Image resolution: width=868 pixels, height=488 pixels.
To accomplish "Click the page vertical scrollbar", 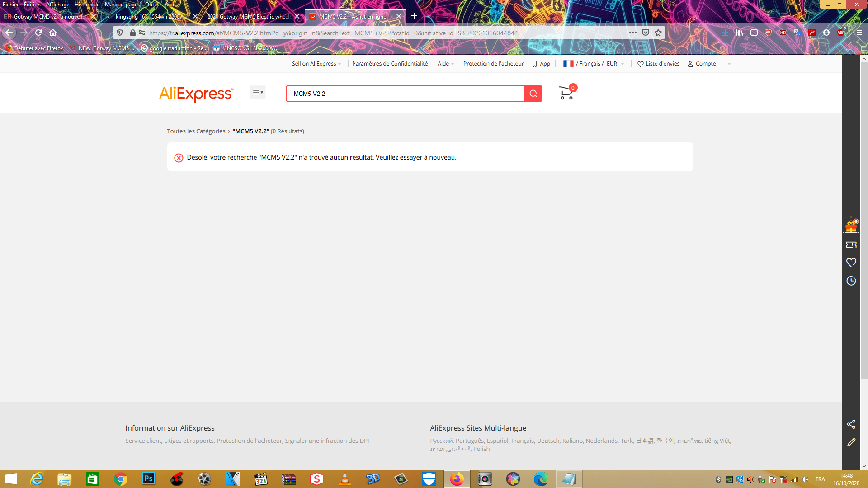I will tap(864, 220).
